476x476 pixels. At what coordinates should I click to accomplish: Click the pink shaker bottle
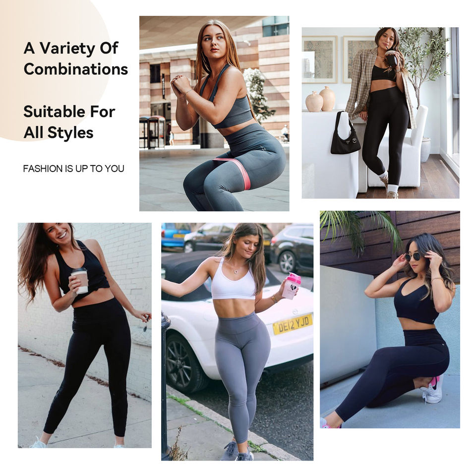pos(292,286)
